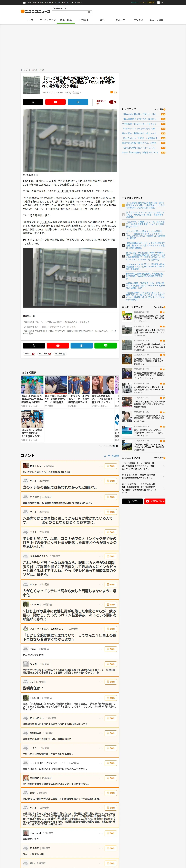Open Nアニメ link in top bar
Image resolution: width=186 pixels, height=868 pixels.
pyautogui.click(x=70, y=2)
